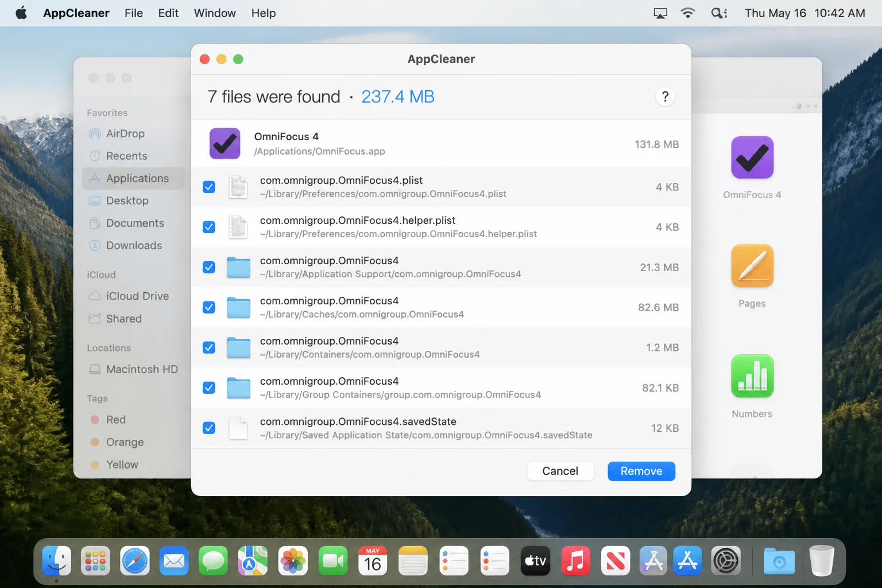Open Music from the Dock
Screen dimensions: 882x588
(575, 560)
